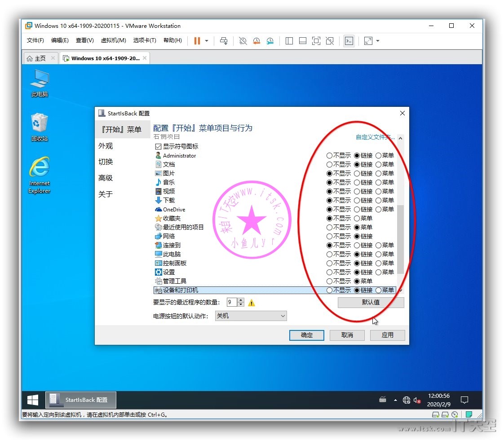
Task: Select Internet Explorer desktop icon
Action: click(39, 176)
